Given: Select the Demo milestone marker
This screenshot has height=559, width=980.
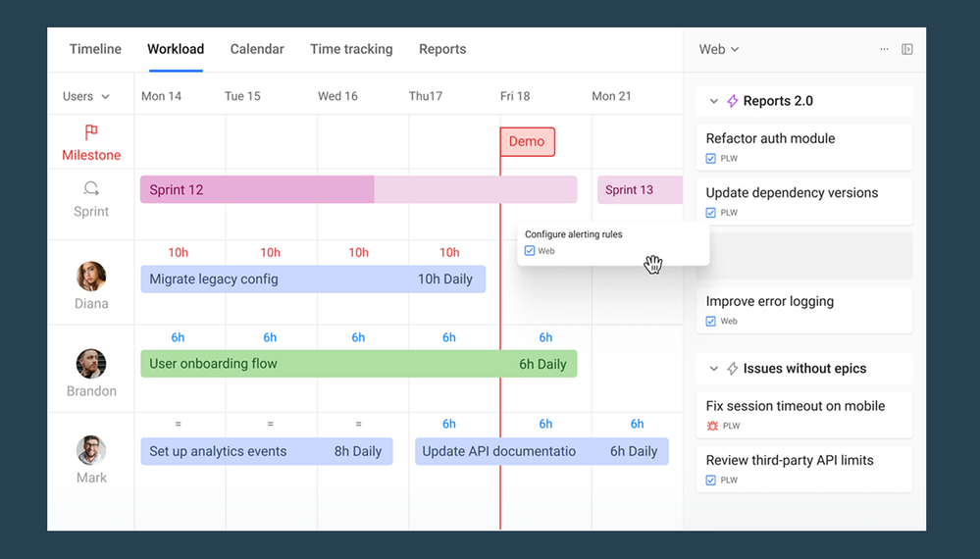Looking at the screenshot, I should (x=527, y=142).
